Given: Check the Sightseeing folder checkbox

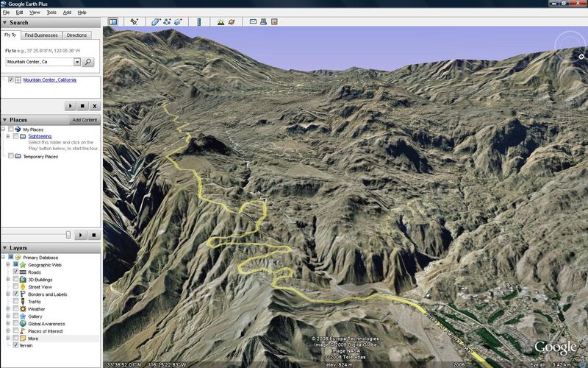Looking at the screenshot, I should point(15,136).
